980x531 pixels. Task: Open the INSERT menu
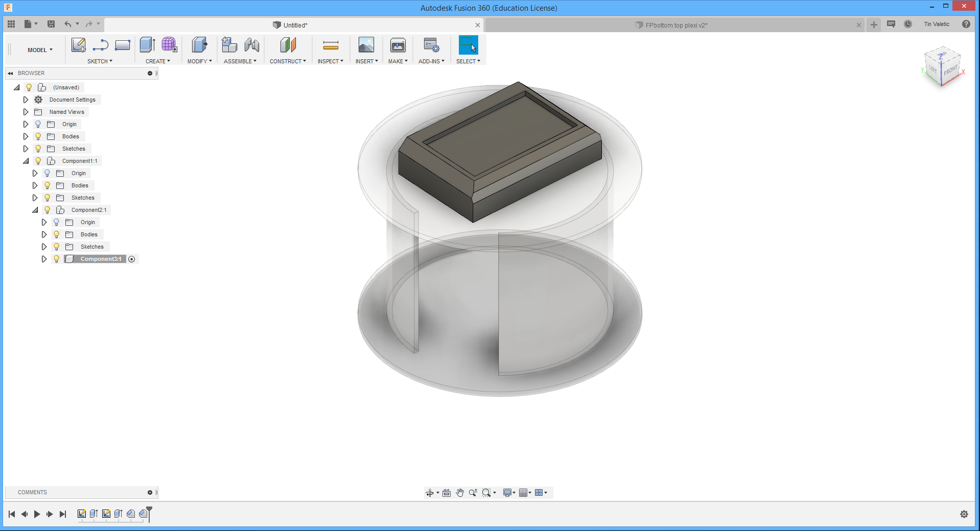367,61
